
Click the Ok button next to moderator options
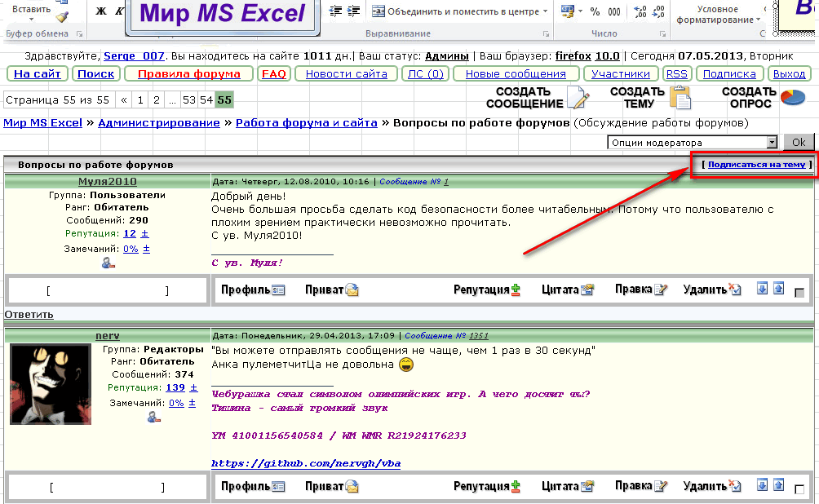(798, 142)
